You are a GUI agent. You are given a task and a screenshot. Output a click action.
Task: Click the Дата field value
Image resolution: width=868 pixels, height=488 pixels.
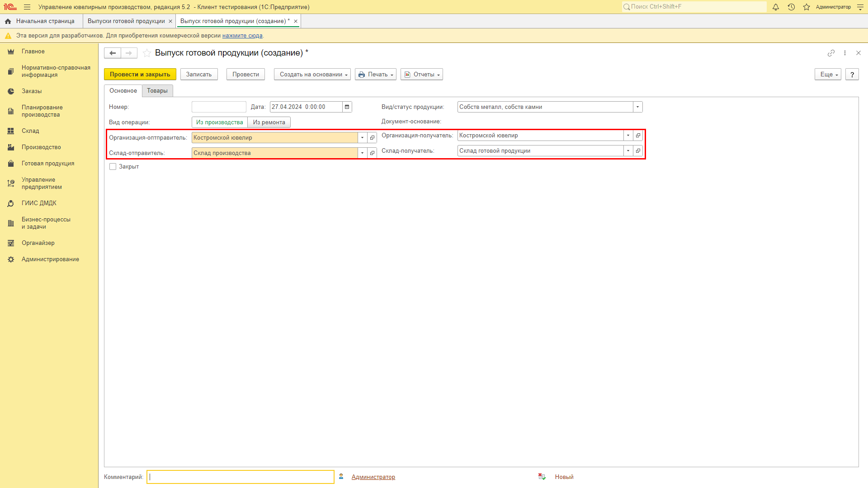[x=306, y=107]
